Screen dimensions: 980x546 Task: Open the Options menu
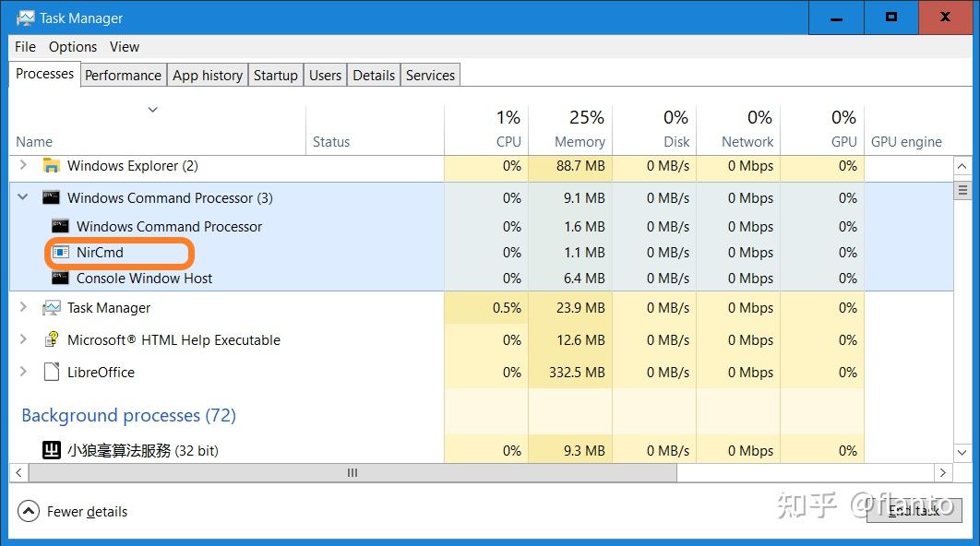72,46
